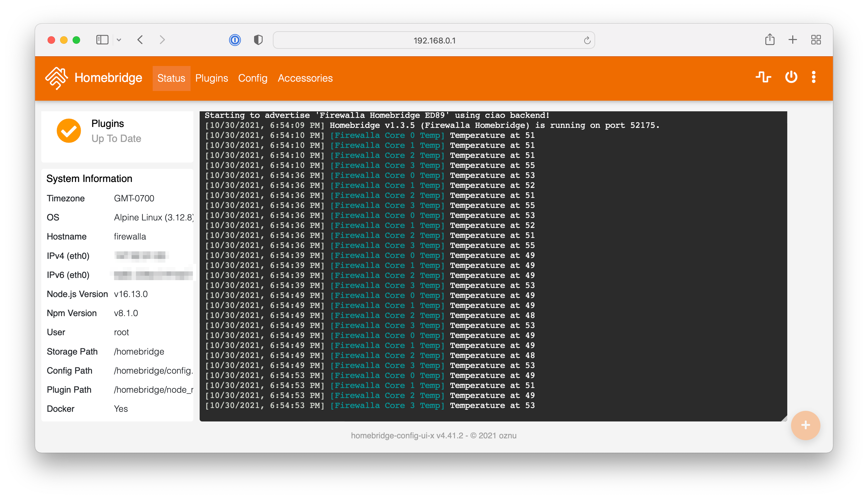Select the Npm Version v8.1.0
Screen dimensions: 868x499
(x=126, y=313)
